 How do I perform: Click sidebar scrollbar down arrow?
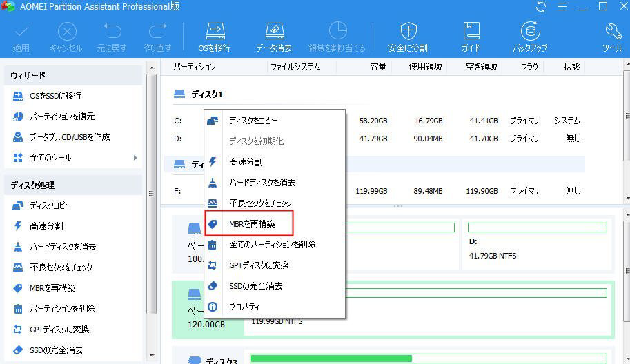pos(152,355)
